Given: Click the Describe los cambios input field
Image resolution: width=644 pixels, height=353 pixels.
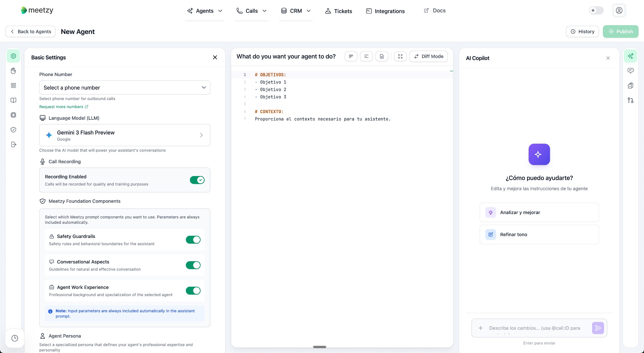Looking at the screenshot, I should pyautogui.click(x=535, y=328).
